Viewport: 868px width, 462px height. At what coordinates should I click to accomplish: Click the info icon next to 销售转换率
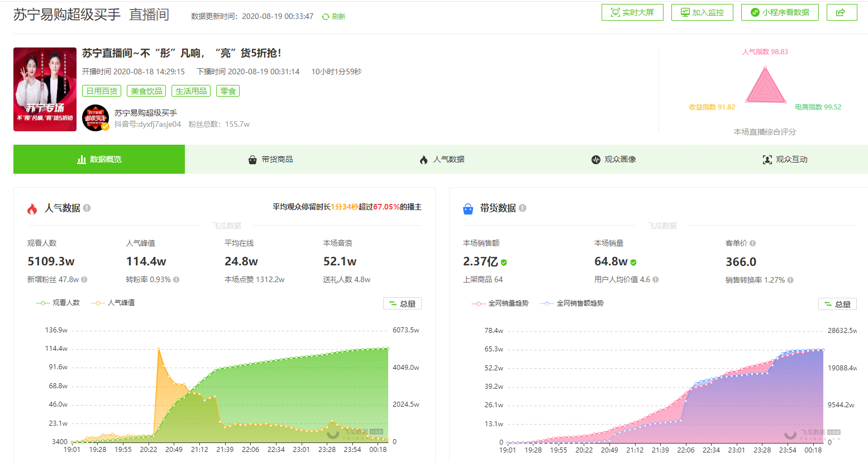click(x=790, y=280)
